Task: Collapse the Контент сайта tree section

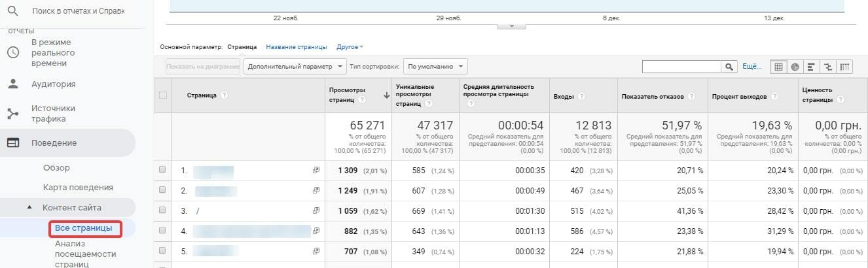Action: point(29,208)
